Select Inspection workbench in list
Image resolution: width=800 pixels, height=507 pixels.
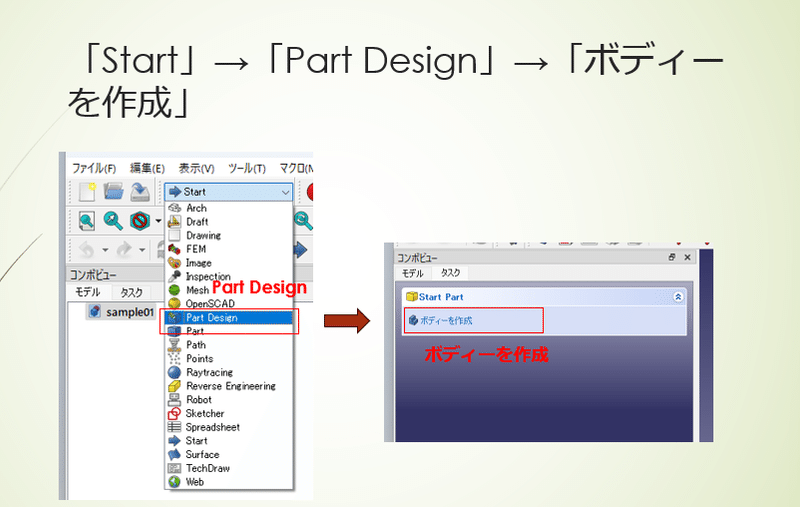point(229,276)
